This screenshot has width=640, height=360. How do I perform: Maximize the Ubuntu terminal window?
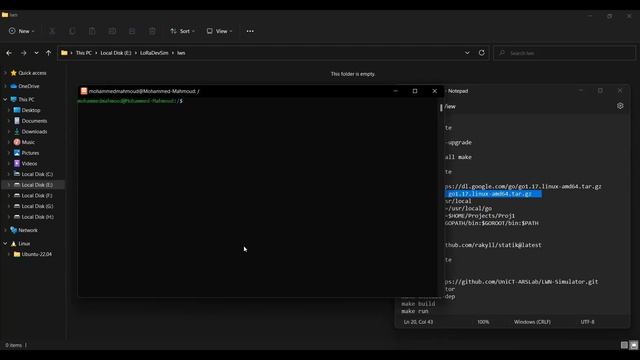[x=415, y=91]
